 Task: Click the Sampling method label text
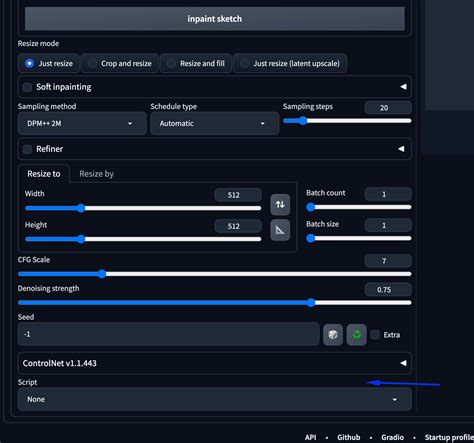pyautogui.click(x=47, y=106)
